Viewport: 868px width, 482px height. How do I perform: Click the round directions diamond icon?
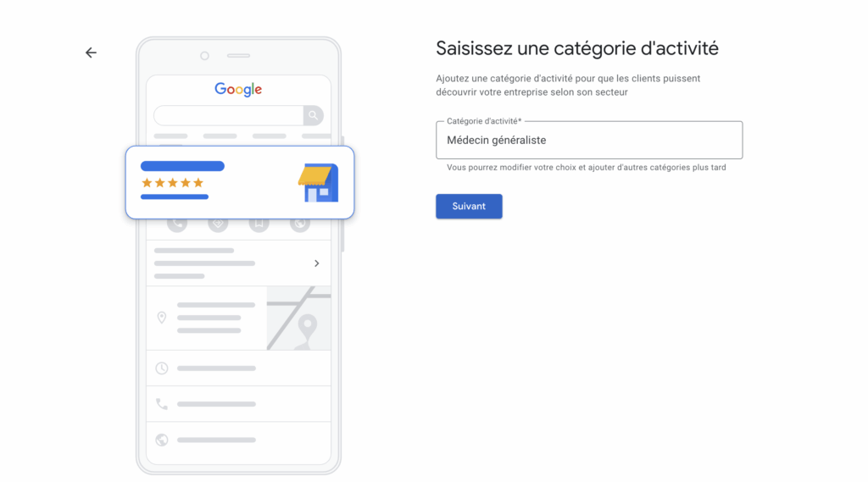(218, 223)
